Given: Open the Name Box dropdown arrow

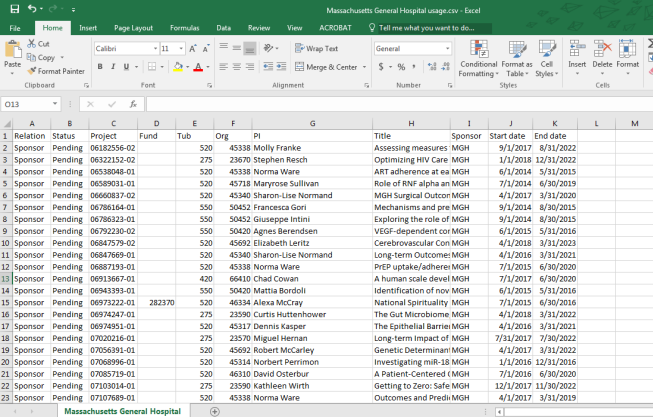Looking at the screenshot, I should (55, 104).
